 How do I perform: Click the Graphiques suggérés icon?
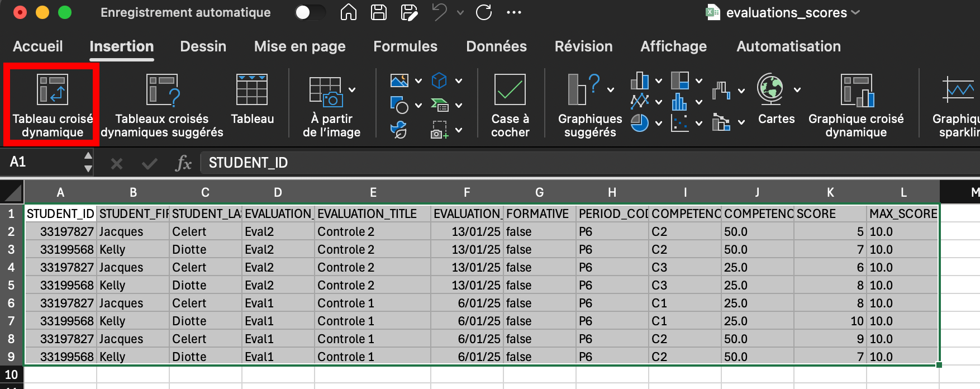[583, 90]
